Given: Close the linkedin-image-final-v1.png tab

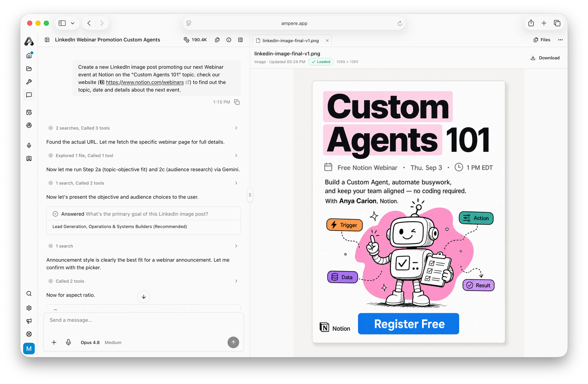Looking at the screenshot, I should [327, 41].
